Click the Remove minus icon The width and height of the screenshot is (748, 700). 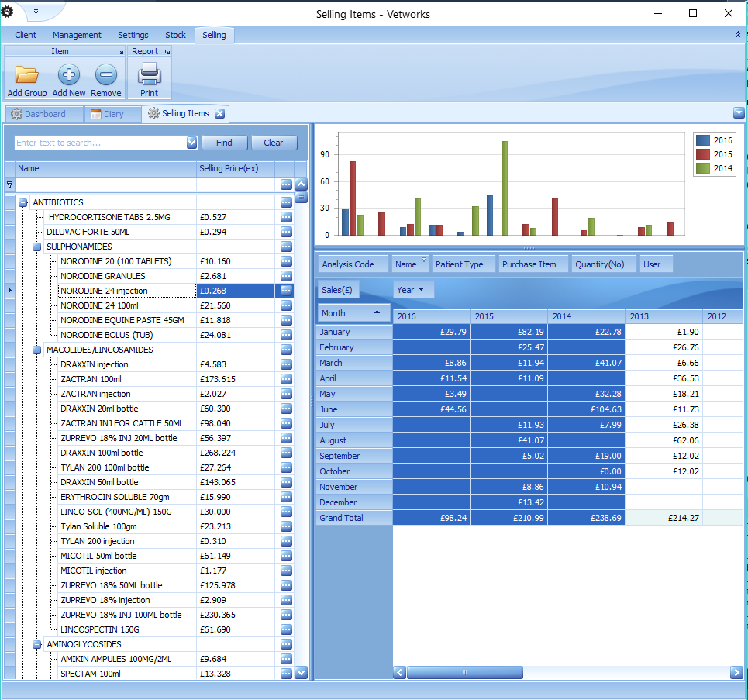(106, 75)
